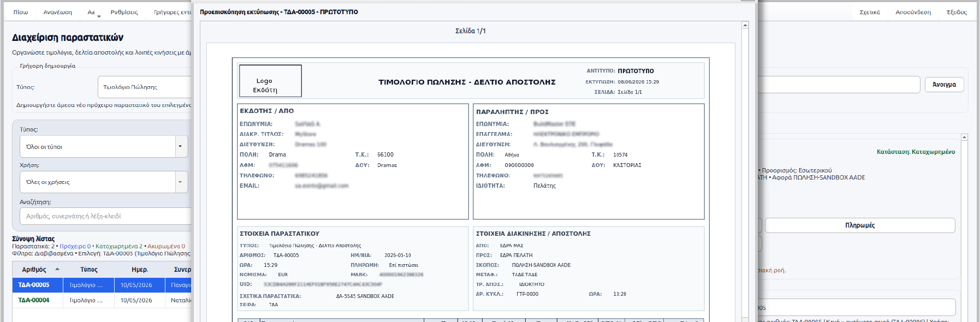Viewport: 980px width, 322px height.
Task: Open the quick-create Τύπος combo showing Τιμολόγιο Πώλησης
Action: (145, 87)
